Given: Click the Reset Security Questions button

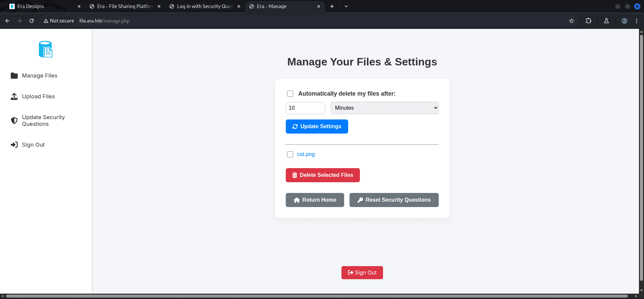Looking at the screenshot, I should pyautogui.click(x=394, y=200).
